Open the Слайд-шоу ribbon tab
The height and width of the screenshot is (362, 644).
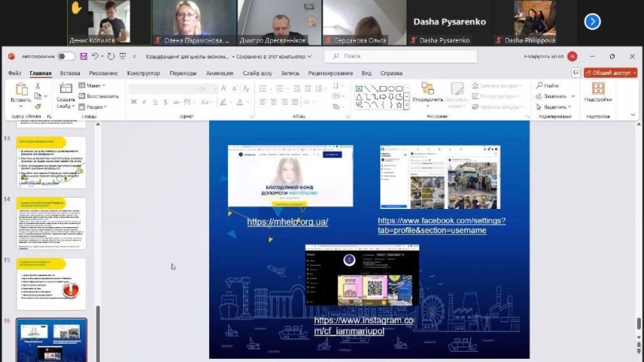coord(257,73)
